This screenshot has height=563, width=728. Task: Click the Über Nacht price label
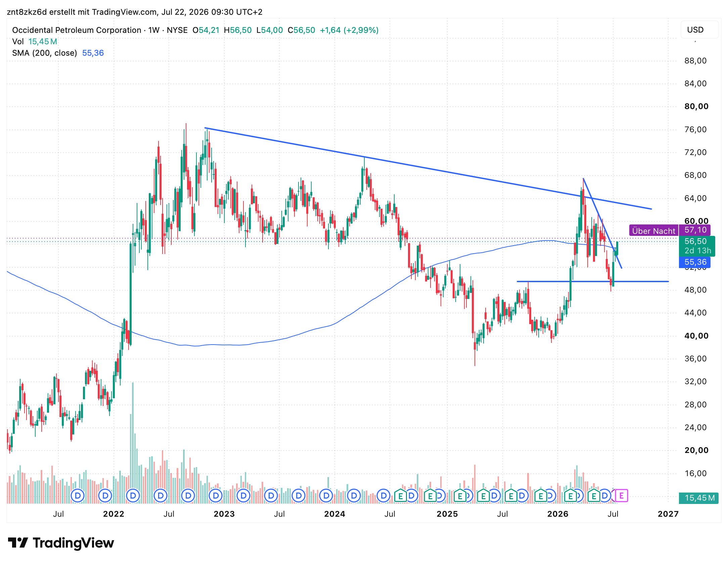click(x=653, y=231)
